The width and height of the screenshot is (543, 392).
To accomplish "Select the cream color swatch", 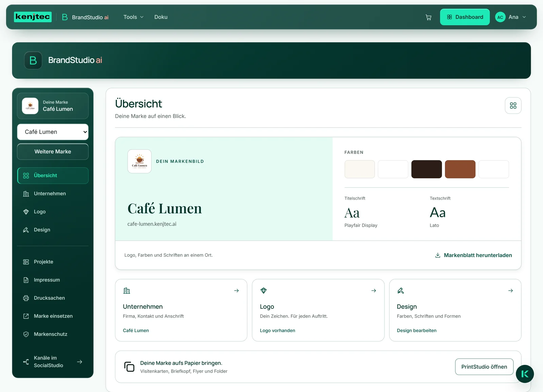I will tap(360, 169).
